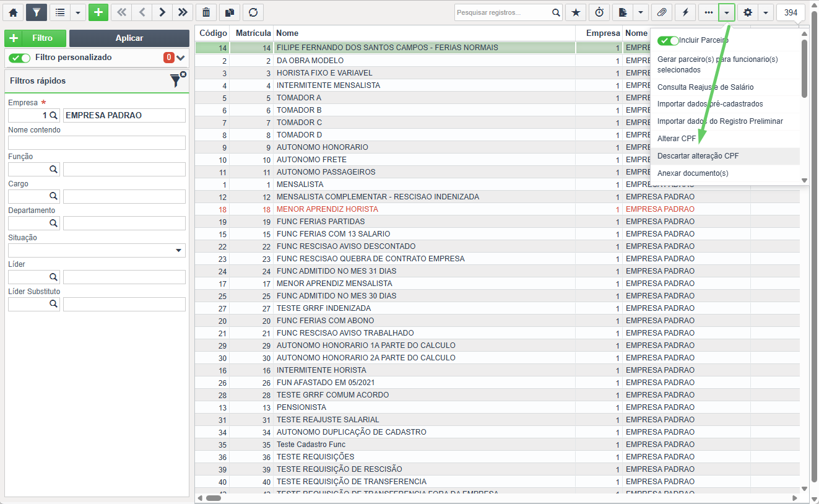This screenshot has height=504, width=819.
Task: Choose Importar dados do Registro Preliminar
Action: tap(724, 121)
